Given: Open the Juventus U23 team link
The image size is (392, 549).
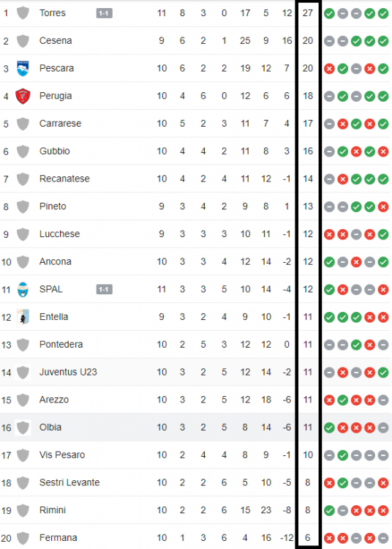Looking at the screenshot, I should tap(68, 372).
